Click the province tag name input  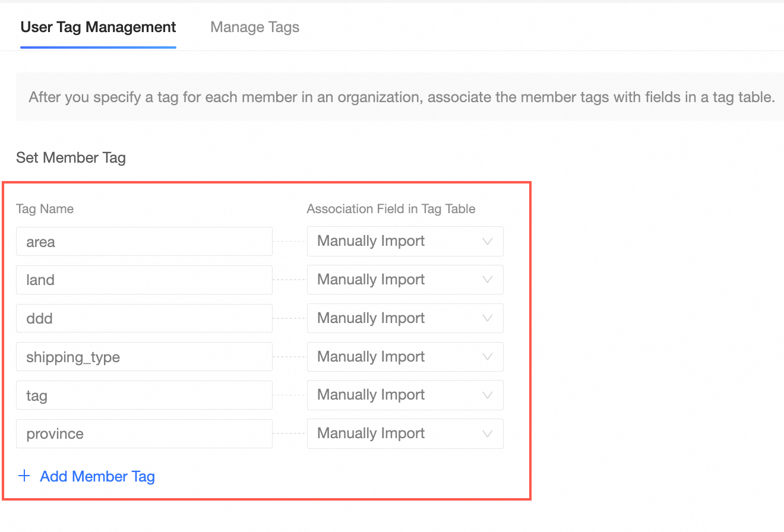[144, 433]
